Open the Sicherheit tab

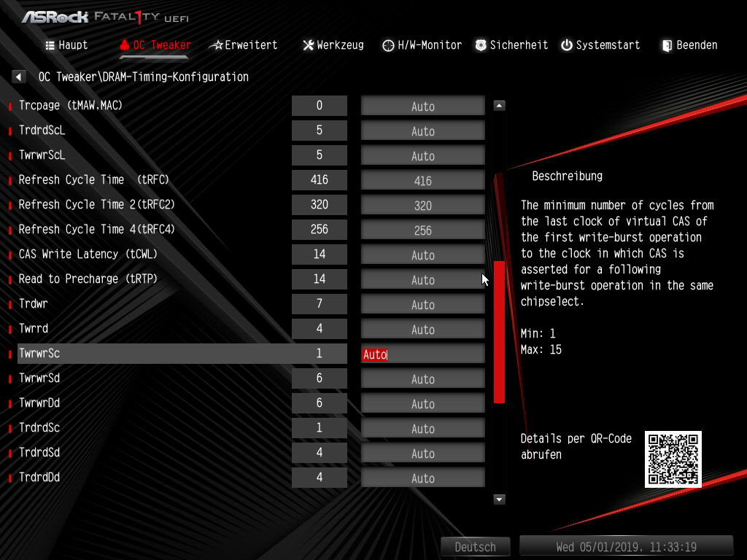511,45
